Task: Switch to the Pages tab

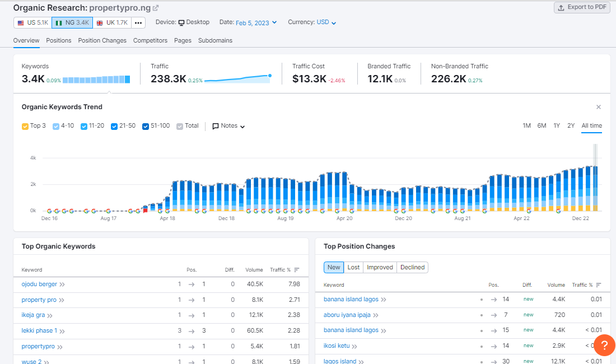Action: click(x=183, y=40)
